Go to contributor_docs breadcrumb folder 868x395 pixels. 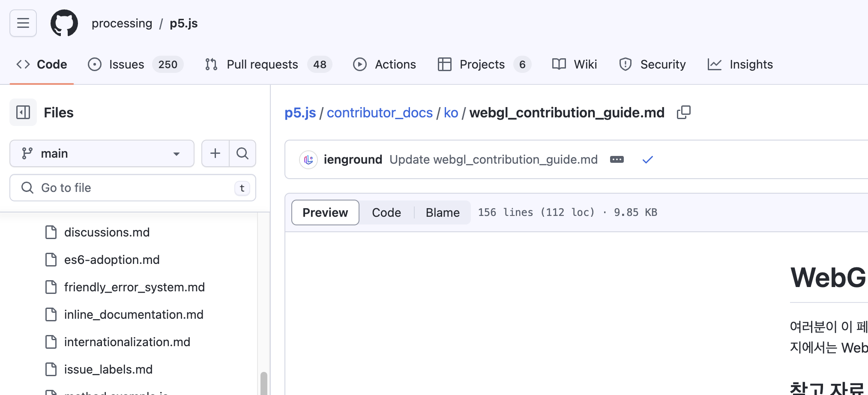point(380,113)
